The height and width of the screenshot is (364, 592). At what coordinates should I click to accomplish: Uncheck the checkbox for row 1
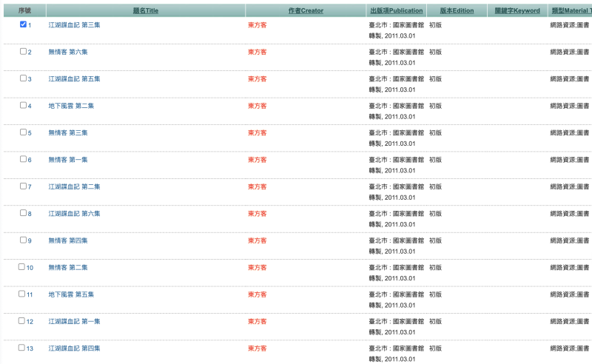pyautogui.click(x=23, y=24)
